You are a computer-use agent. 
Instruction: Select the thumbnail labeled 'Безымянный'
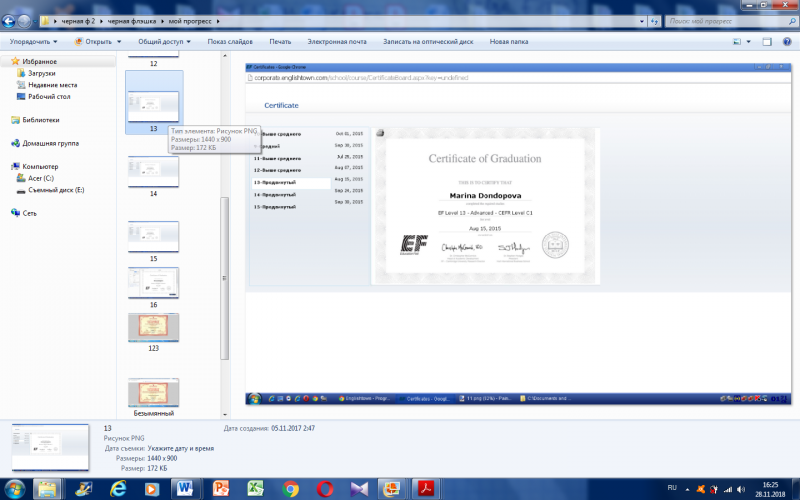point(154,392)
